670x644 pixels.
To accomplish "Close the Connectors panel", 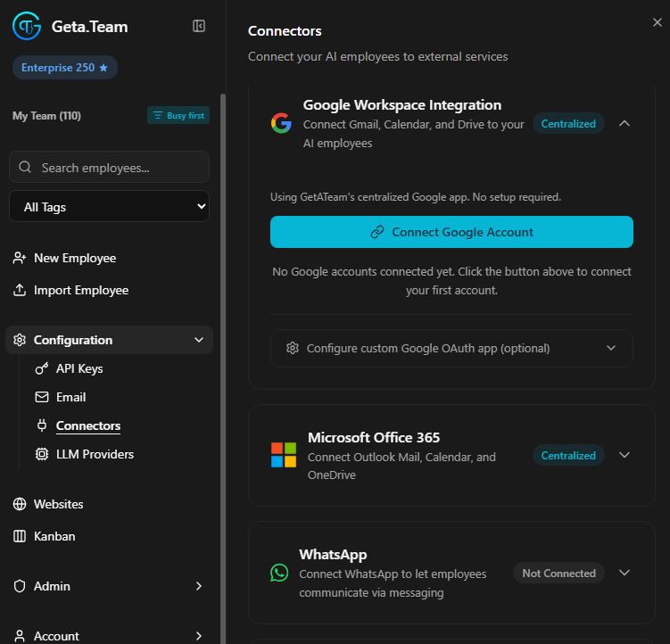I will (658, 22).
